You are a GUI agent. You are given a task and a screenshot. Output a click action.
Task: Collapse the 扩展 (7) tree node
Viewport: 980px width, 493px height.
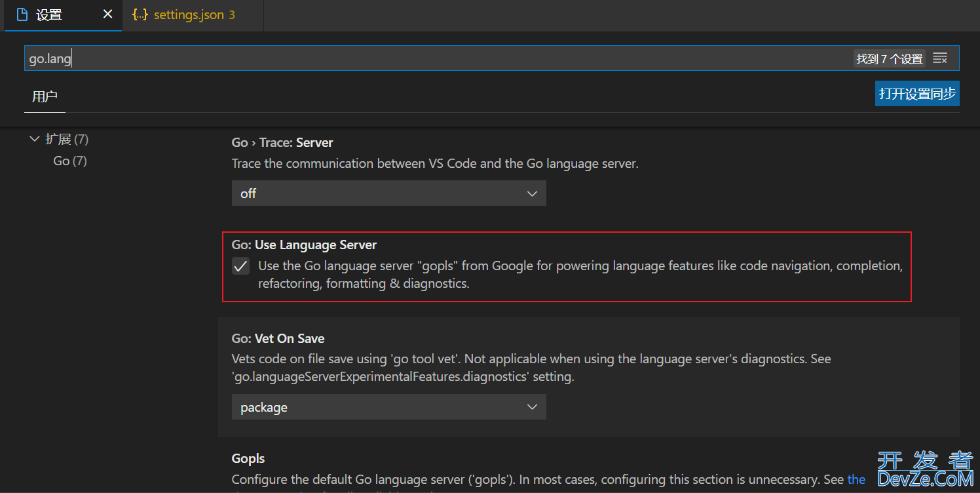[35, 139]
